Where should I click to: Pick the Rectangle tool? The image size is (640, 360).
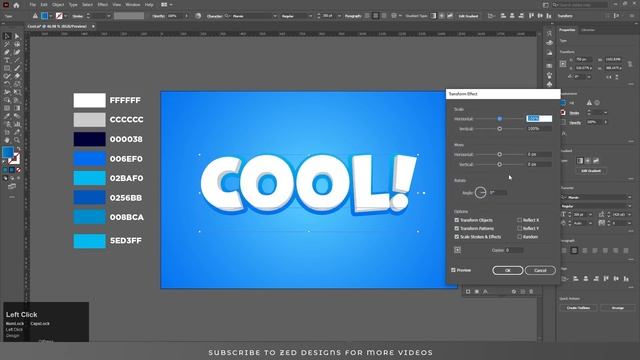[x=7, y=68]
